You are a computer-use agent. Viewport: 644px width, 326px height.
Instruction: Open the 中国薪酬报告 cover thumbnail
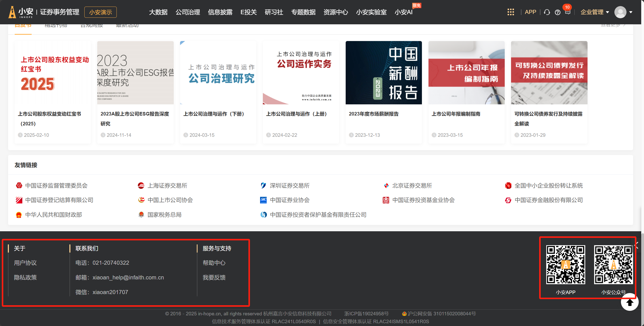(384, 73)
